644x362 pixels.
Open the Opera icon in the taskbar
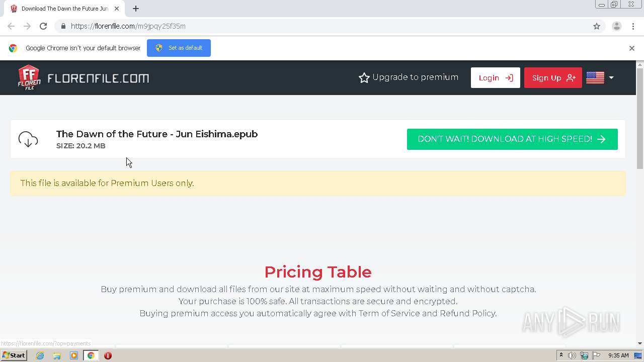[108, 355]
